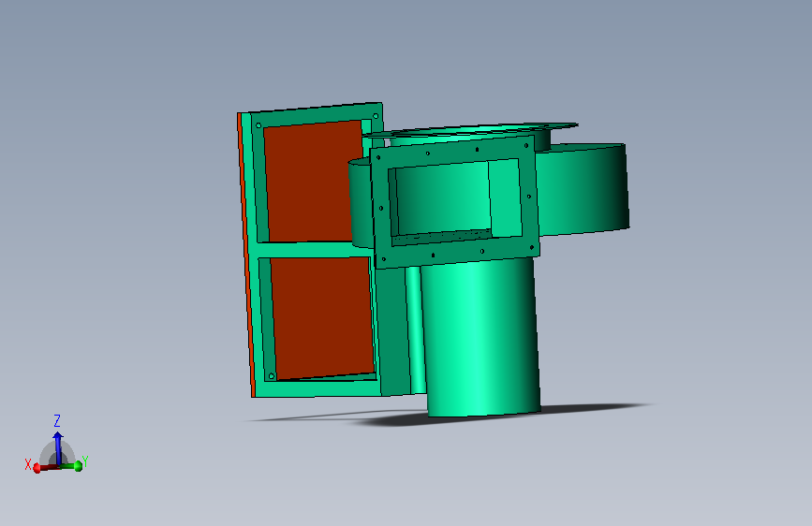Viewport: 812px width, 526px height.
Task: Select the rectangular bolted flange frame face
Action: pos(456,201)
